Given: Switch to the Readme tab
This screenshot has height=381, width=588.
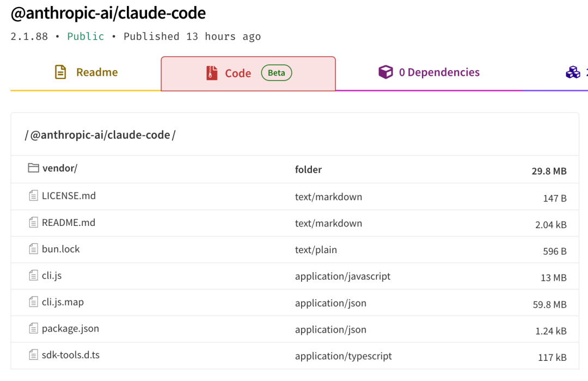Looking at the screenshot, I should pyautogui.click(x=86, y=72).
